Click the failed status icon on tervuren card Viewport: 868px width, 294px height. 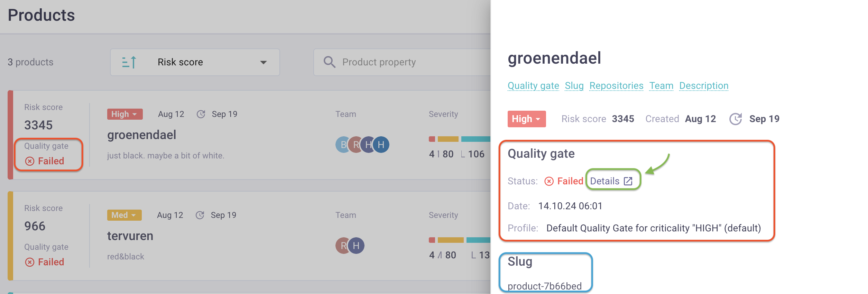30,262
